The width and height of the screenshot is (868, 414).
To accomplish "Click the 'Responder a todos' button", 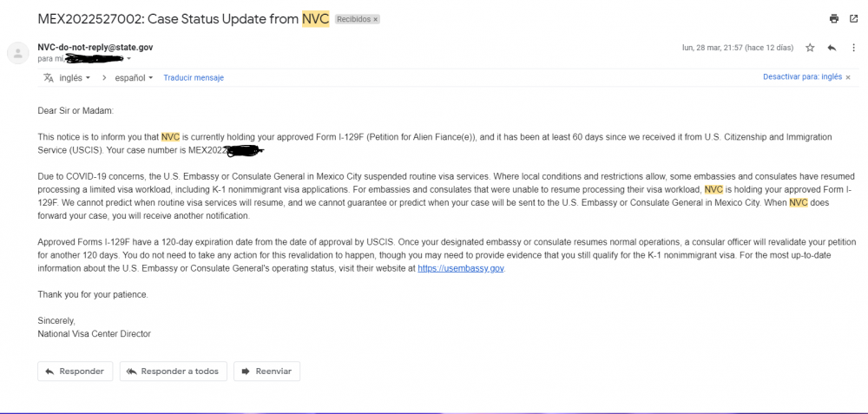I will [x=174, y=371].
